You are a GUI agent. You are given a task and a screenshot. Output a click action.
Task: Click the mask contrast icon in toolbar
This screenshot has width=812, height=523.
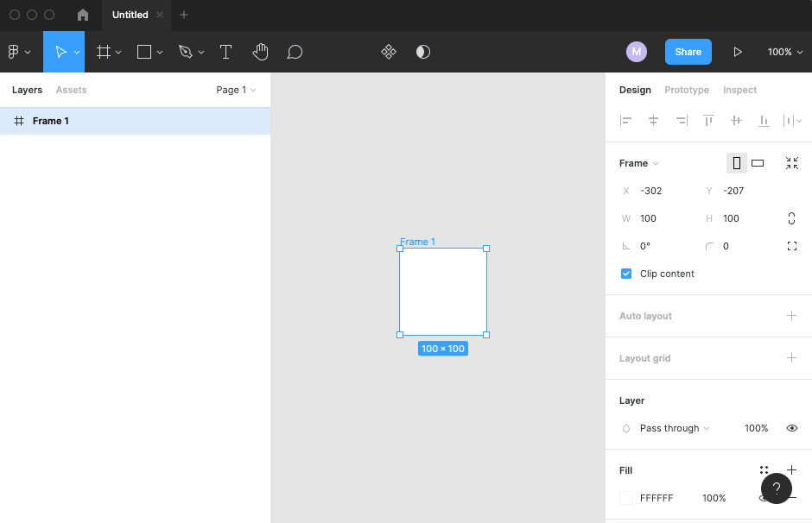pyautogui.click(x=423, y=52)
